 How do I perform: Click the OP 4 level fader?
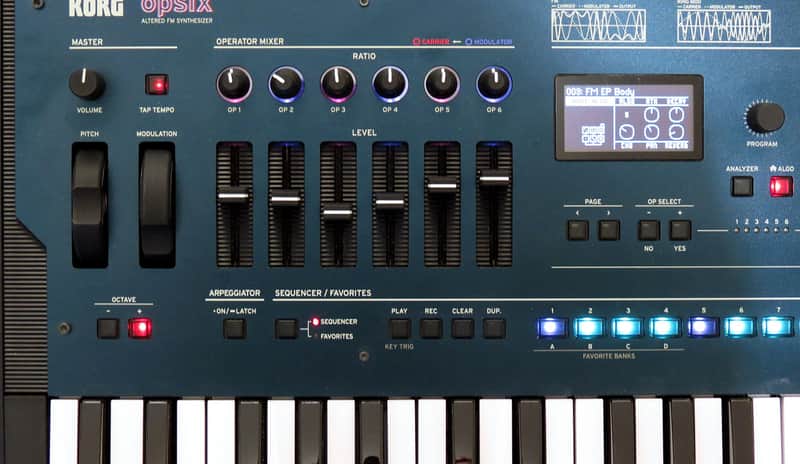tap(390, 202)
